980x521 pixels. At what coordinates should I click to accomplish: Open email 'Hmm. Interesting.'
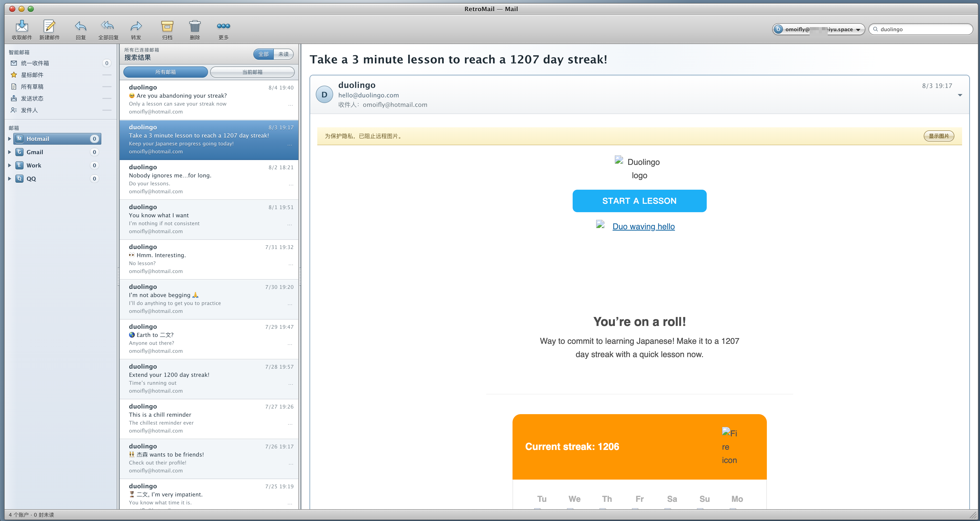click(209, 259)
